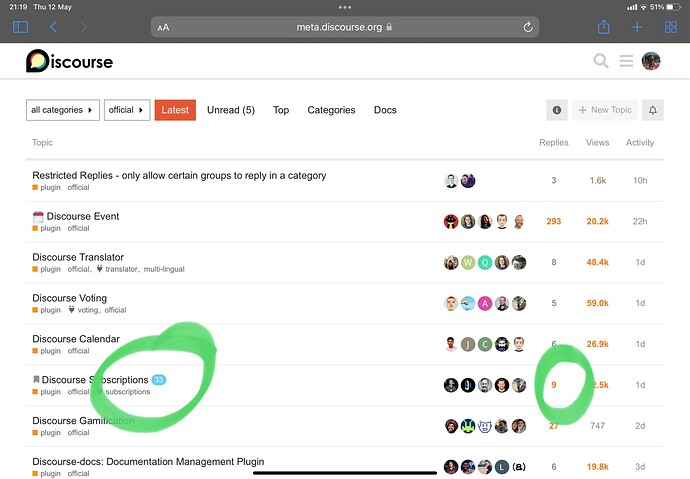Image resolution: width=690 pixels, height=479 pixels.
Task: Tap the clock showing 21:19
Action: click(18, 7)
